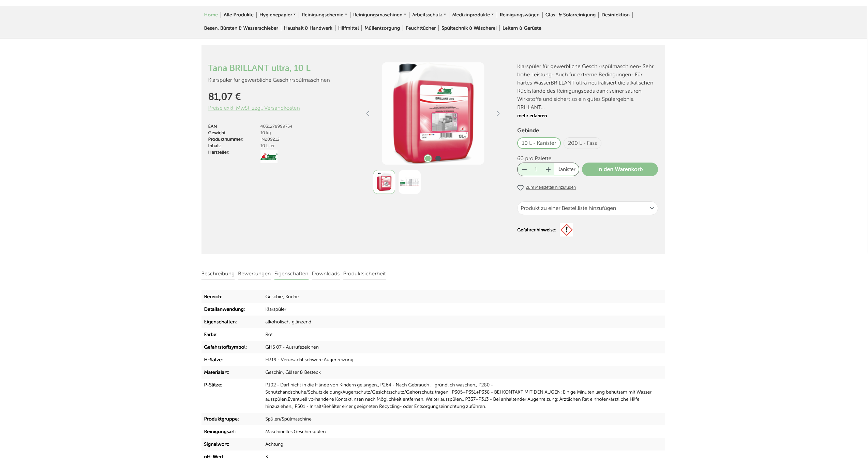Image resolution: width=868 pixels, height=458 pixels.
Task: Go to the Home page
Action: tap(211, 15)
